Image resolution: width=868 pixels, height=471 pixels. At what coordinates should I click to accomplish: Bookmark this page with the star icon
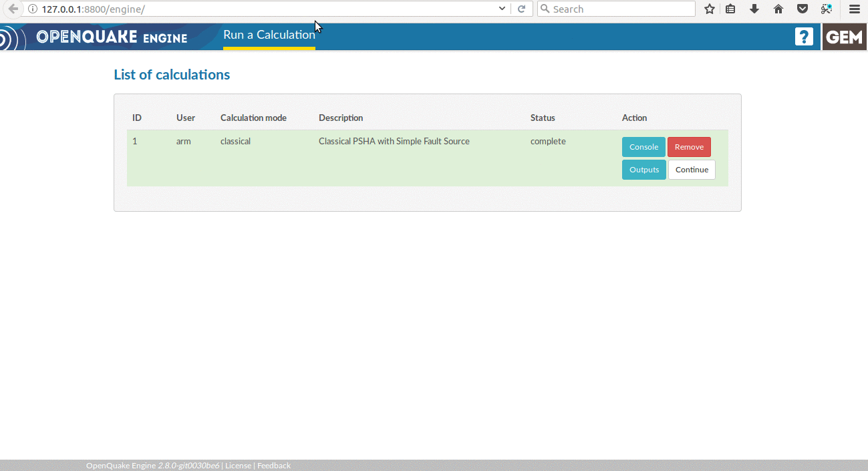710,9
